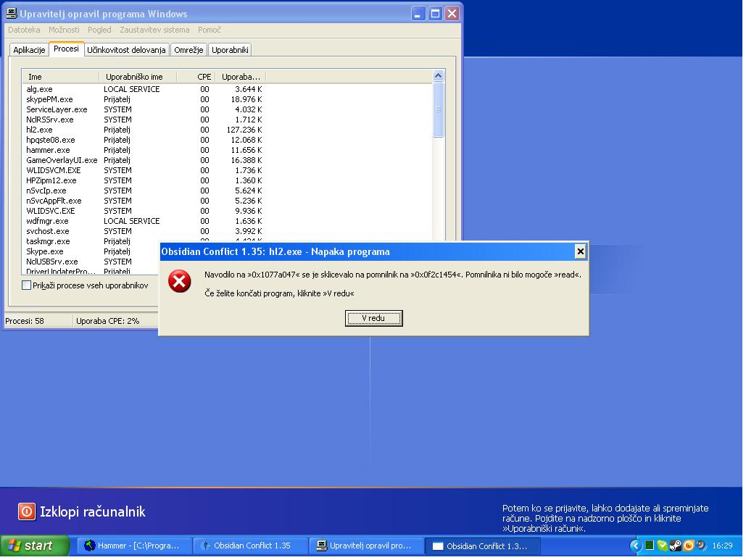746x560 pixels.
Task: Click the green Skype status tray icon
Action: [663, 546]
